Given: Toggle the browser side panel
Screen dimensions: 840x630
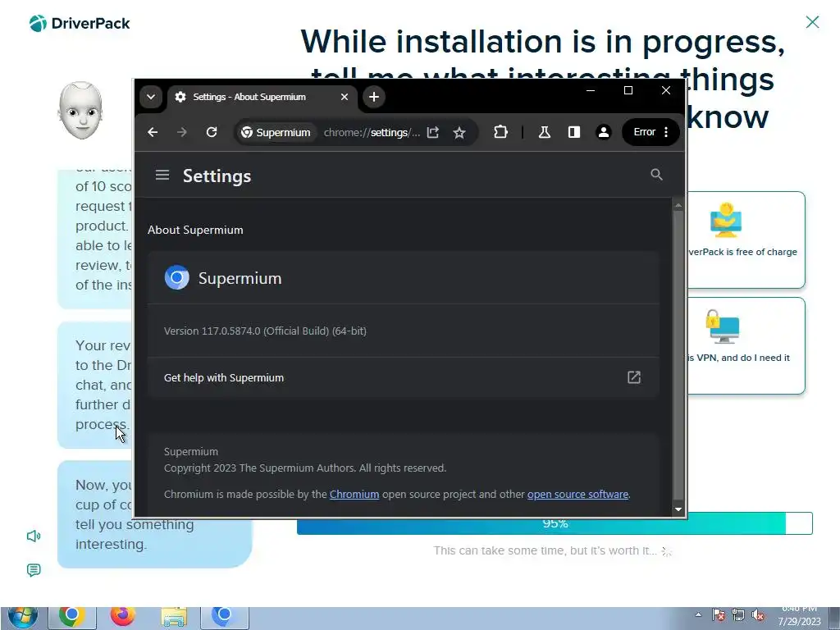Looking at the screenshot, I should point(573,132).
